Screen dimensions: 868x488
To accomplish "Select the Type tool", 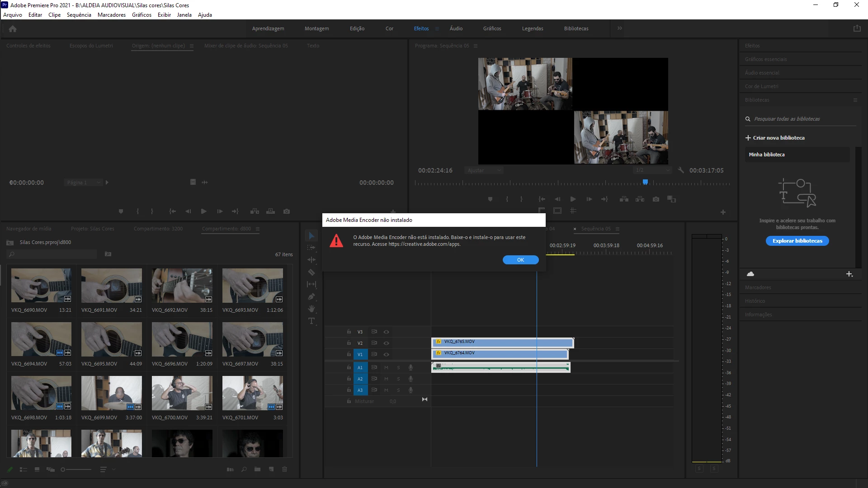I will [311, 321].
